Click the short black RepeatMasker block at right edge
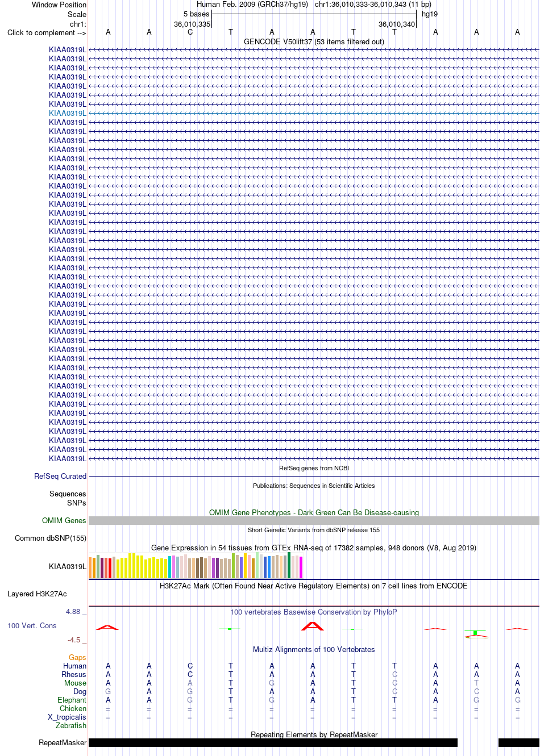 point(518,742)
